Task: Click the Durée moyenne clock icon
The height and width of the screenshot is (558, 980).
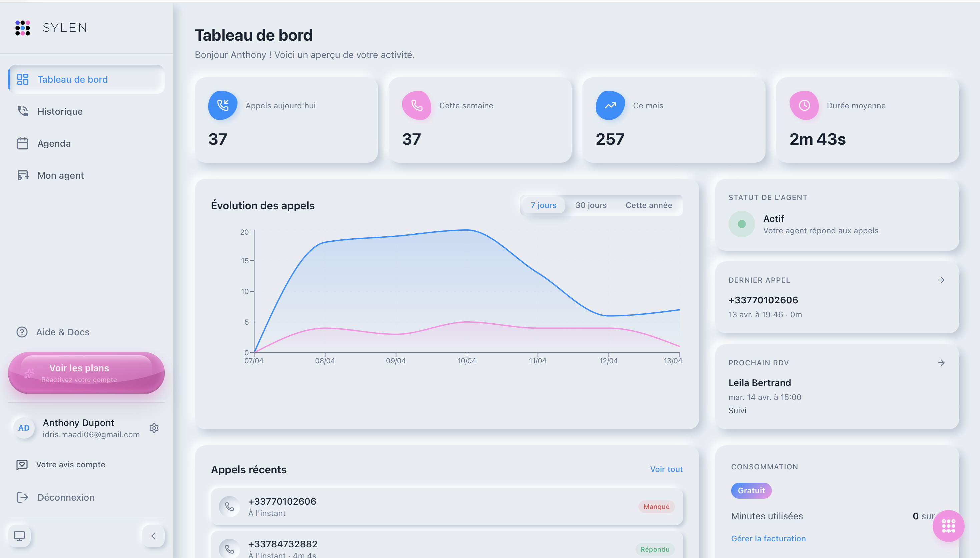Action: point(804,105)
